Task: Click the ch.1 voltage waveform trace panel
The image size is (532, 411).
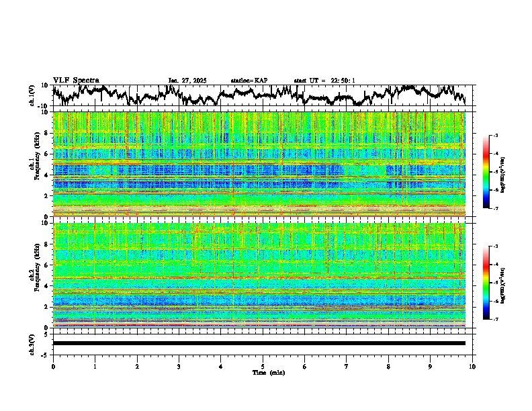Action: pos(263,95)
